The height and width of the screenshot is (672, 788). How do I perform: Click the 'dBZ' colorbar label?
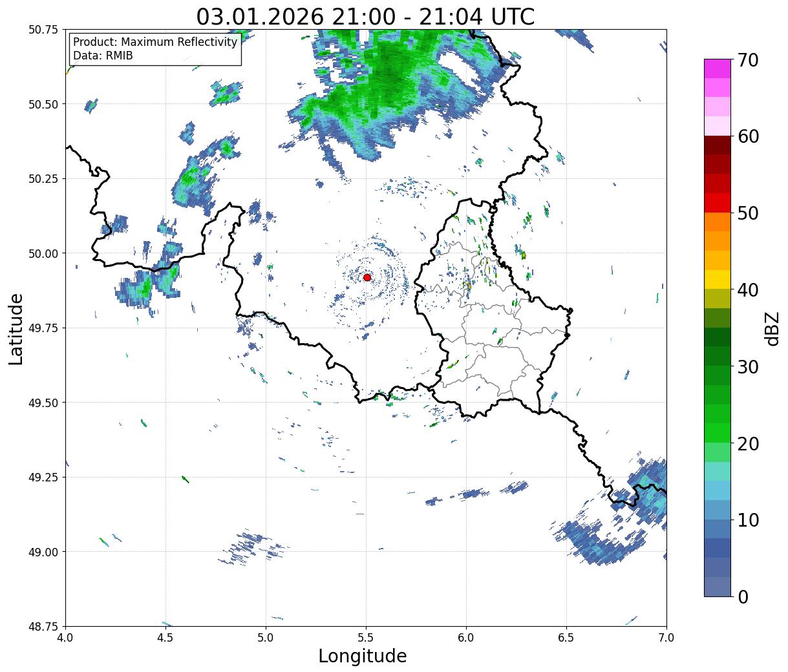point(772,328)
